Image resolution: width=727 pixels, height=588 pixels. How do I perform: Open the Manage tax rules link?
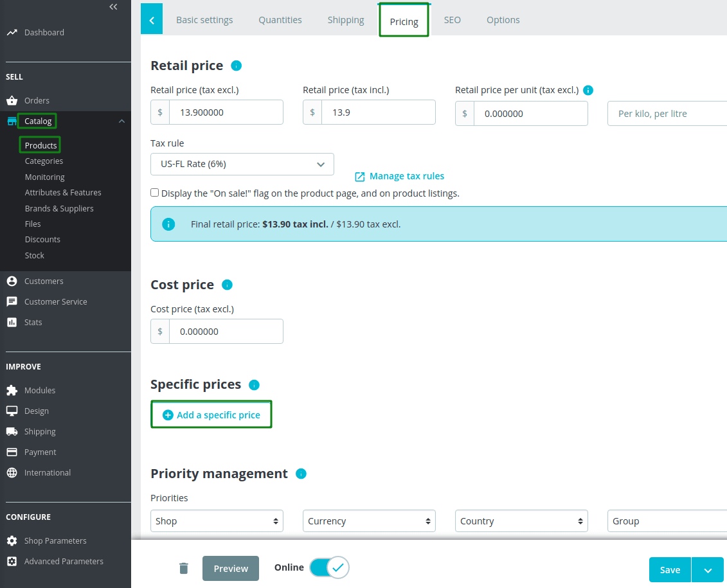tap(399, 176)
